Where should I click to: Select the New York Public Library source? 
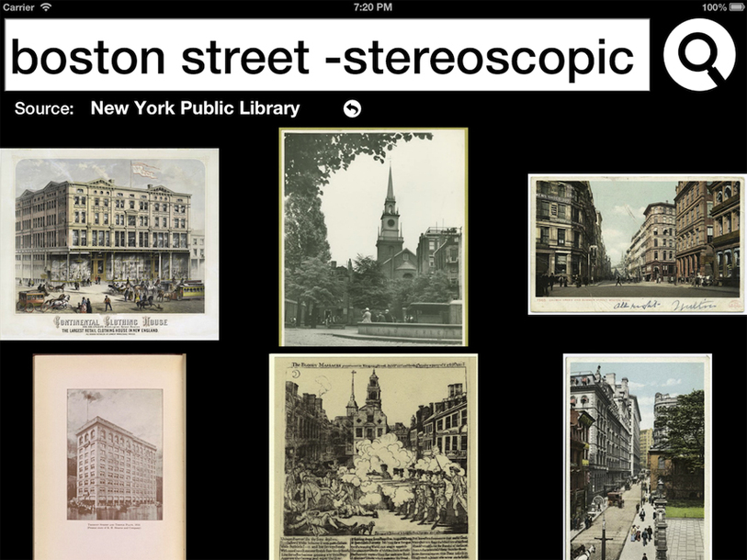point(196,108)
